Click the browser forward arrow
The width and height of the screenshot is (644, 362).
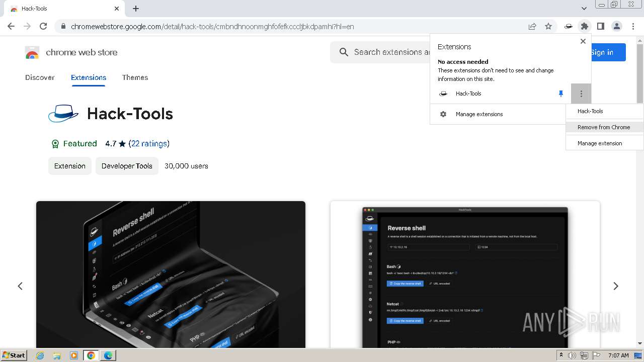tap(27, 26)
